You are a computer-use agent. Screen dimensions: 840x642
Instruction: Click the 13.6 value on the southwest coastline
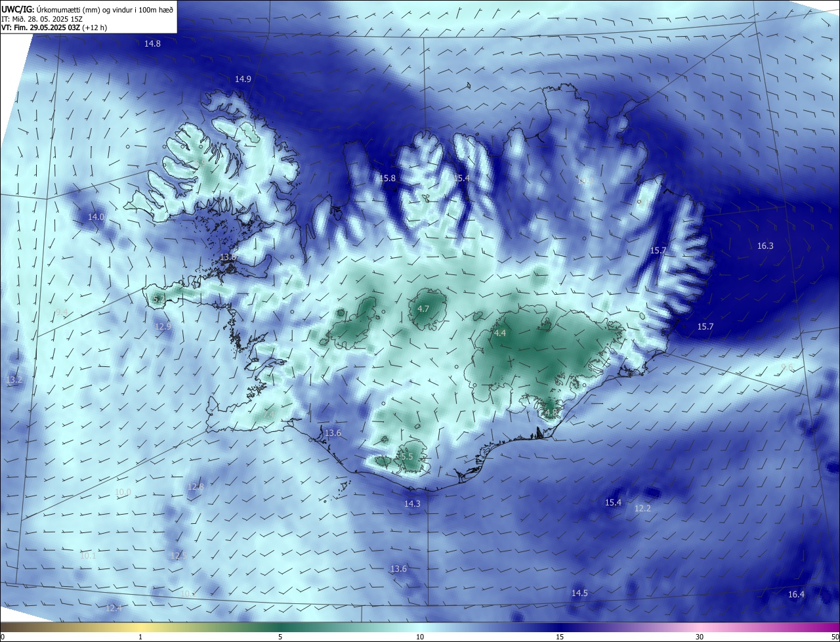point(333,433)
